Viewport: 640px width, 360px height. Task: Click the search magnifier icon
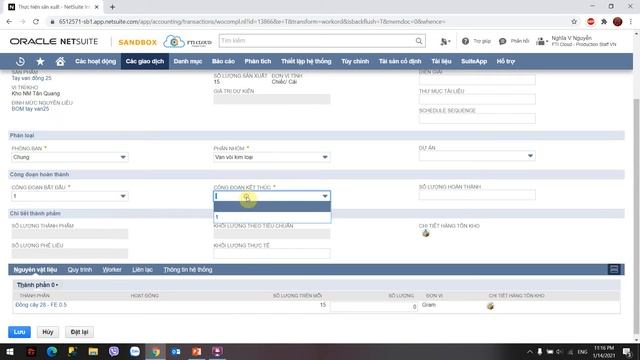coord(419,41)
